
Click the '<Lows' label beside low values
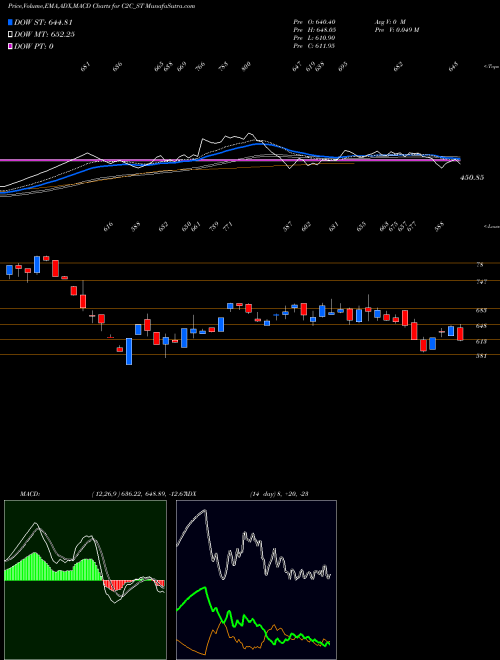[491, 226]
